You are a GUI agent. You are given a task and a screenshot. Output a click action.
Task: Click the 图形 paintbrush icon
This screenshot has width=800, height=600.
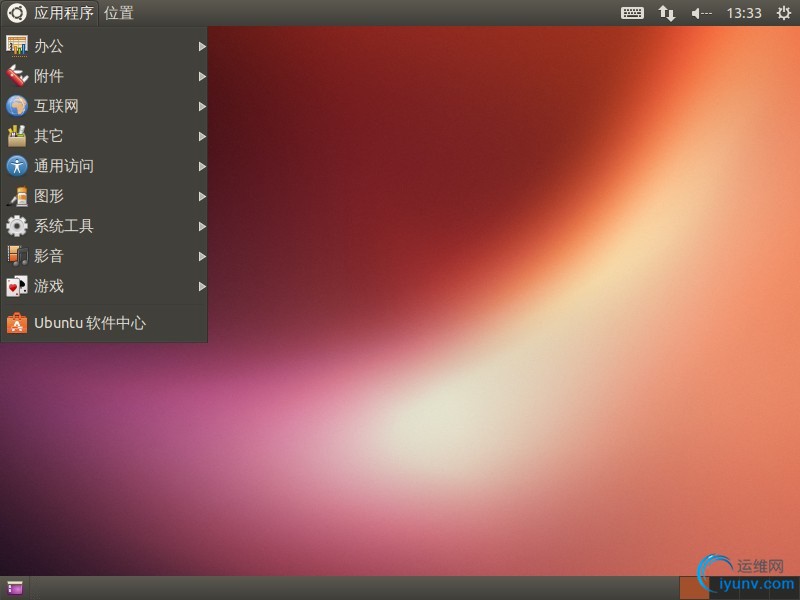[x=17, y=196]
